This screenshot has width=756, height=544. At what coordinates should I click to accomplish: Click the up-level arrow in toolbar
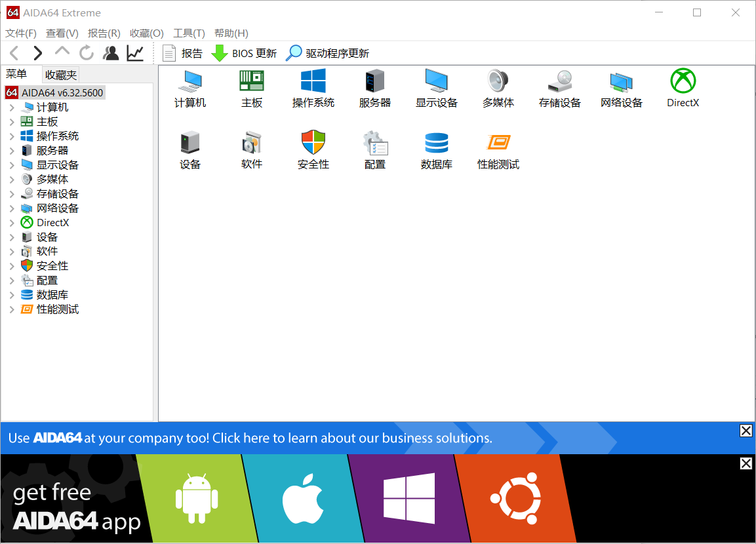[62, 52]
